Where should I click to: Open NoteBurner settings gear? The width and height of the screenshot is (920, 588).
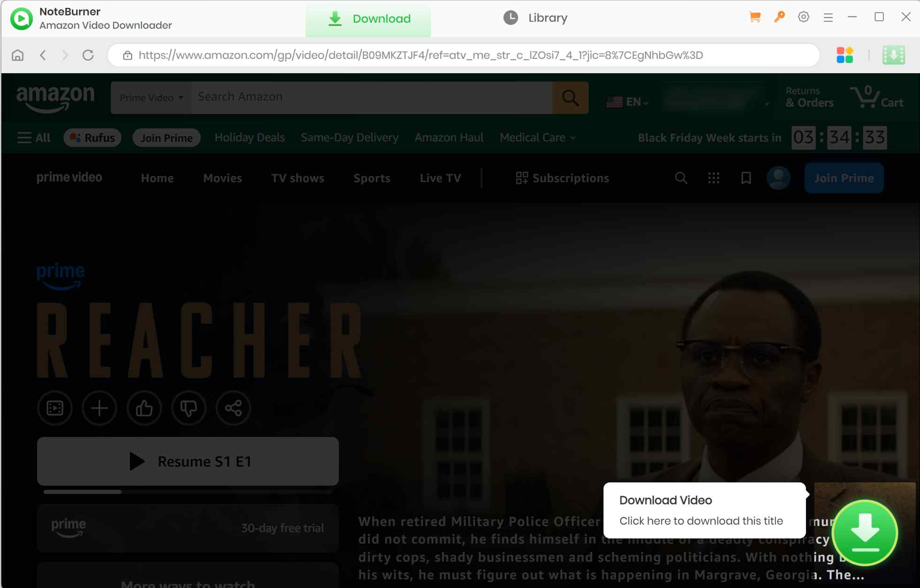pos(804,17)
